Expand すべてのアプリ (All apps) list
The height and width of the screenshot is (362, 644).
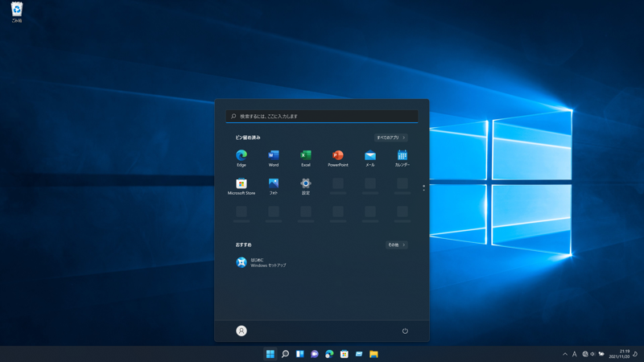point(390,138)
